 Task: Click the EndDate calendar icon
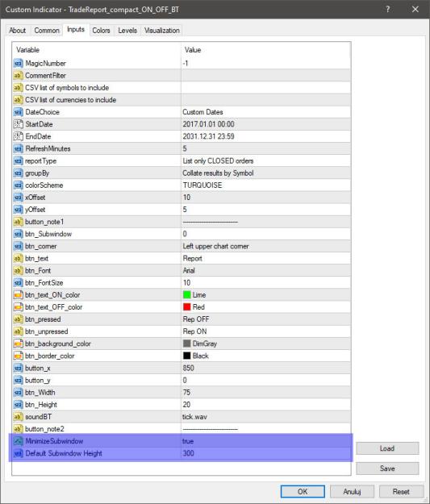coord(18,136)
